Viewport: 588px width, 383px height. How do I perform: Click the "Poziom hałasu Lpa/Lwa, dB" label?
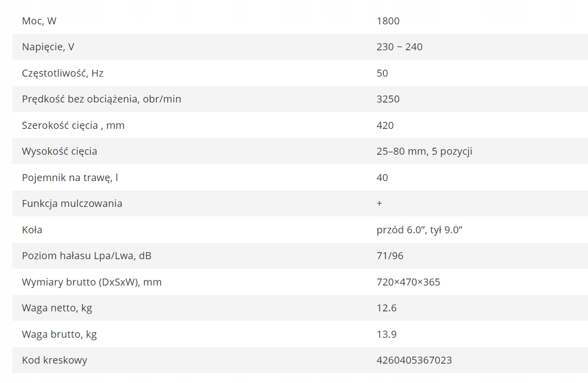(x=87, y=256)
